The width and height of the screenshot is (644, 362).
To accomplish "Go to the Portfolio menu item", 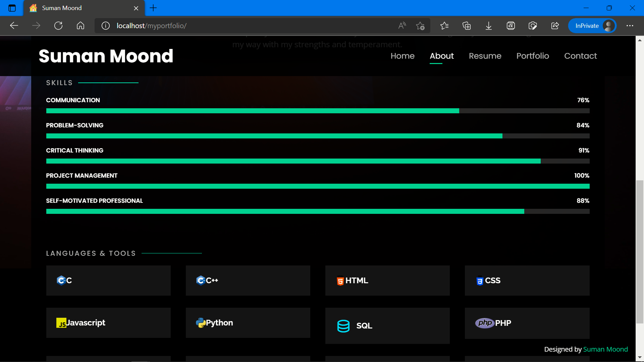I will [533, 56].
